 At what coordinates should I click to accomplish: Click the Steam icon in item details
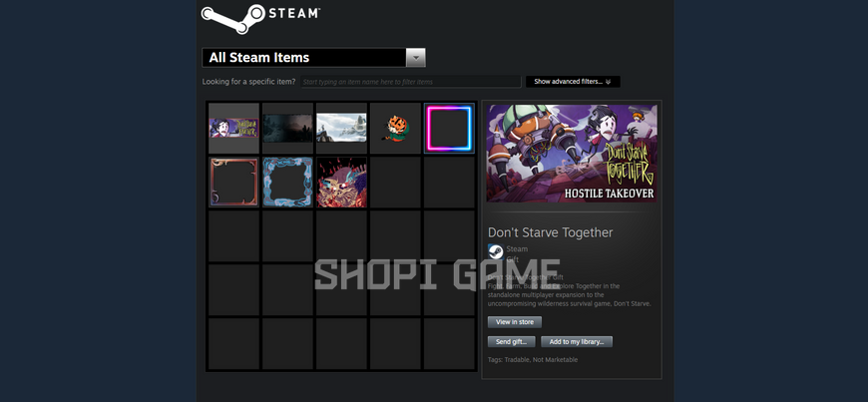click(x=496, y=252)
